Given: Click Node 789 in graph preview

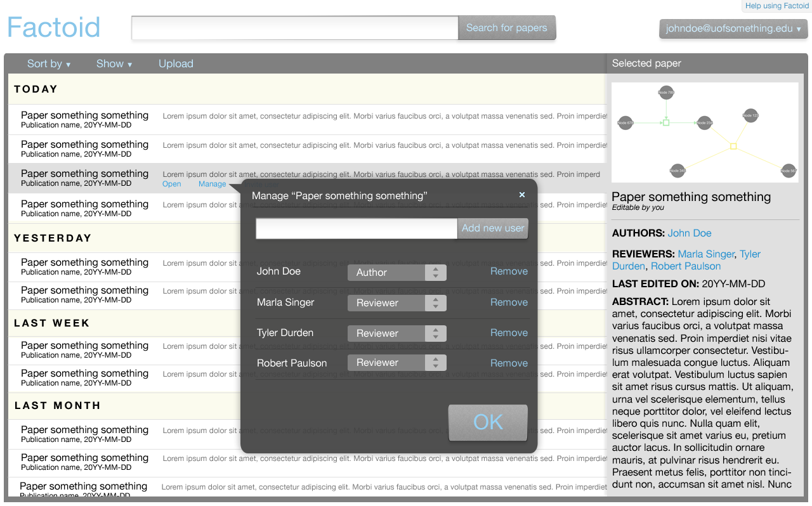Looking at the screenshot, I should 665,93.
